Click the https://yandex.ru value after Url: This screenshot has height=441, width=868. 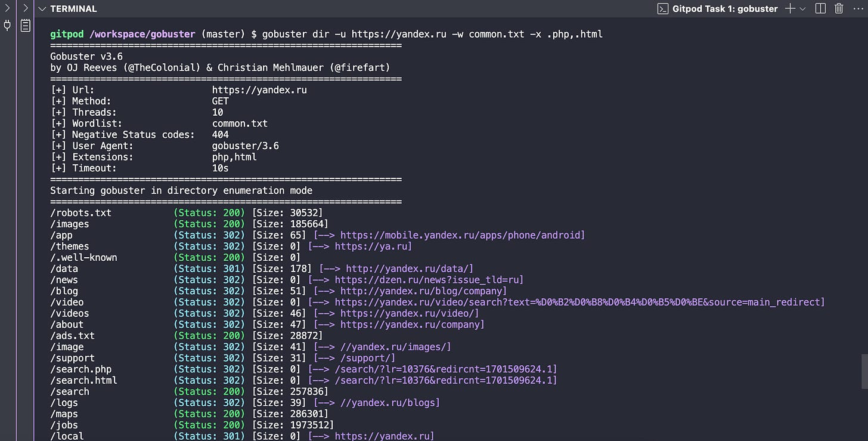tap(259, 90)
